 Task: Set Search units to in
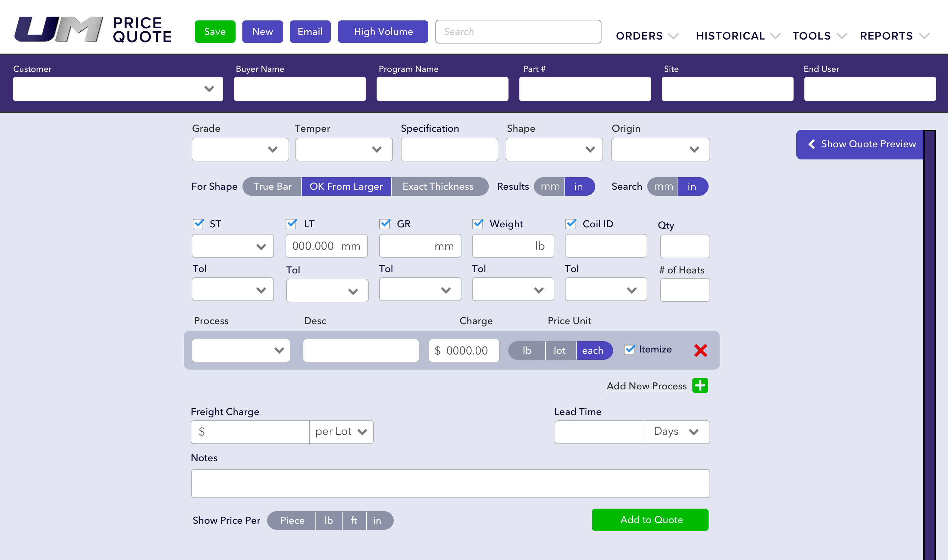point(693,186)
